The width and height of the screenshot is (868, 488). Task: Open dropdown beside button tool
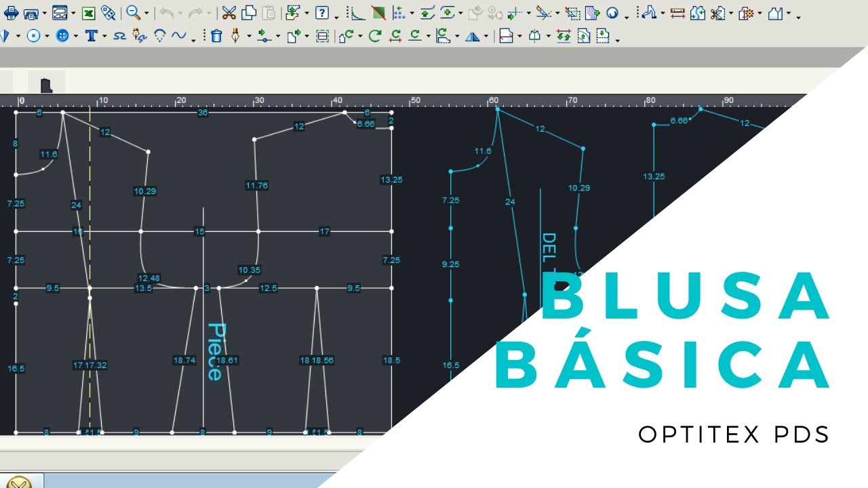75,36
